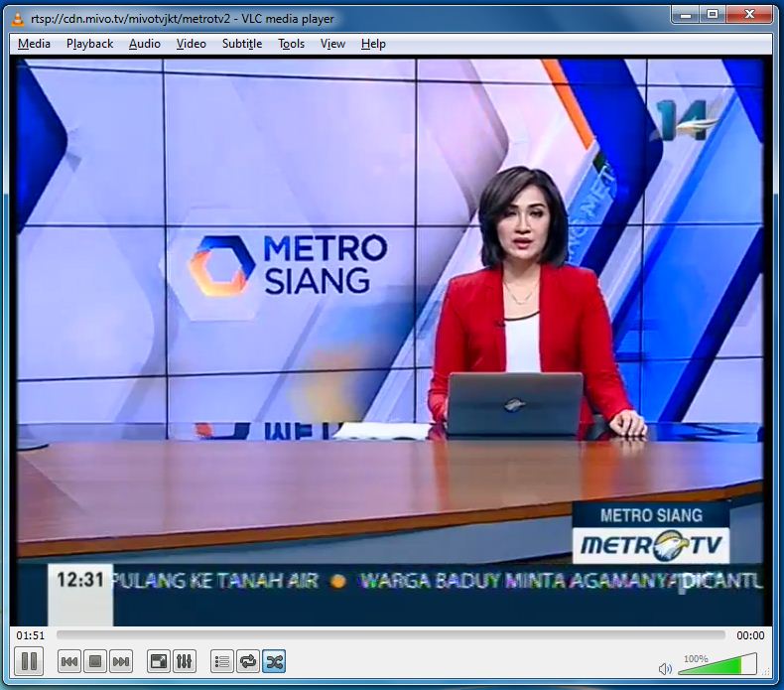Viewport: 784px width, 690px height.
Task: Show extended settings equalizer panel
Action: [184, 662]
